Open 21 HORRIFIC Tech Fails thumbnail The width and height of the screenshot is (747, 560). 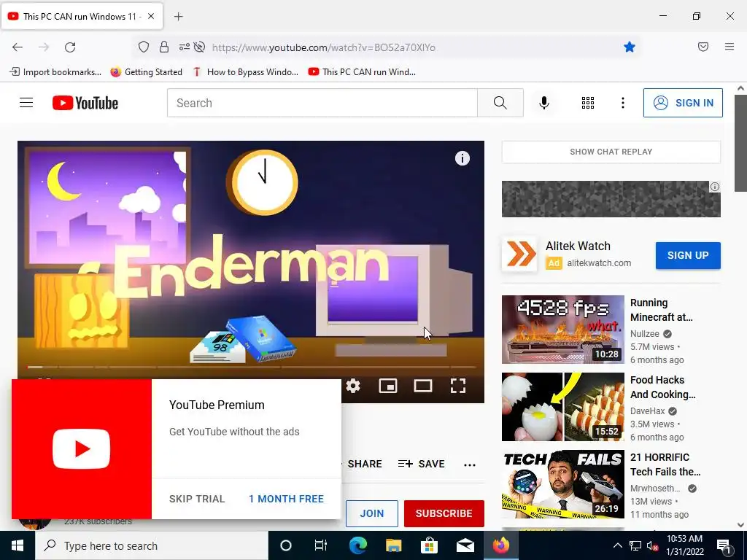[562, 484]
